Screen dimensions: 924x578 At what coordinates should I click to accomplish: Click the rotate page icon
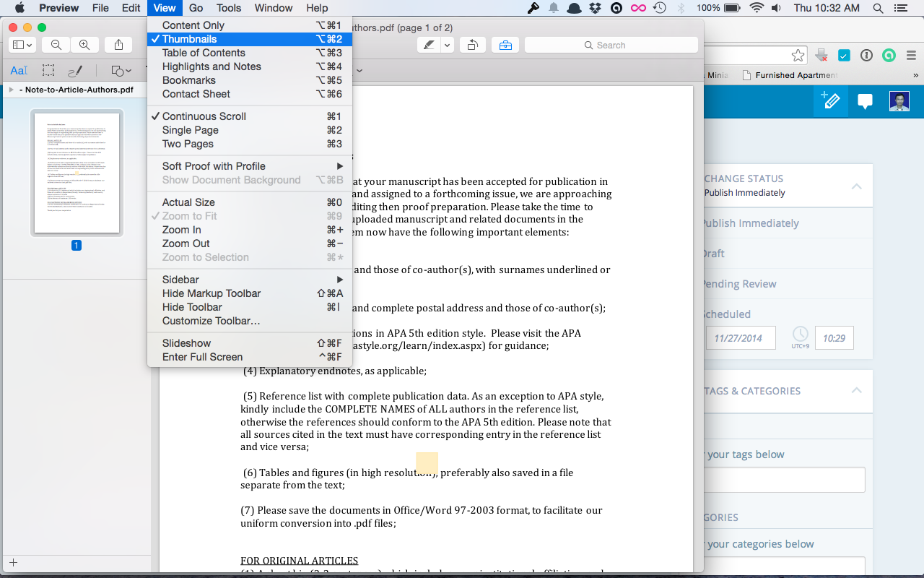tap(472, 45)
